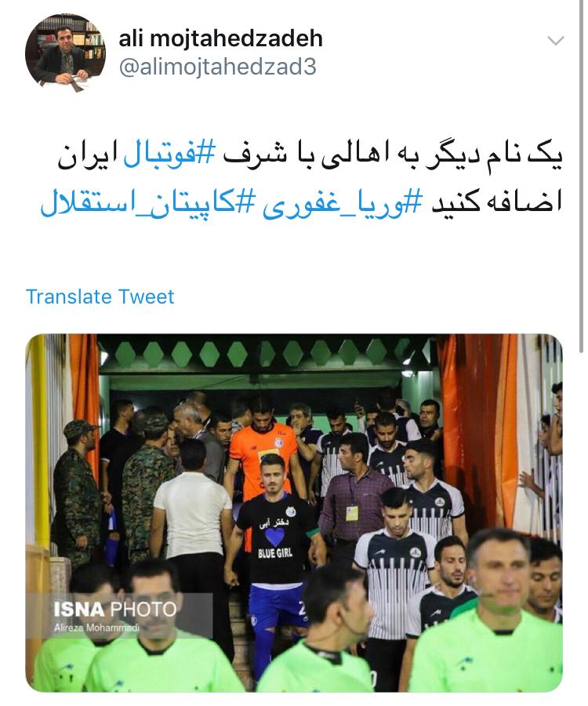Click Translate Tweet
Image resolution: width=588 pixels, height=706 pixels.
[100, 297]
